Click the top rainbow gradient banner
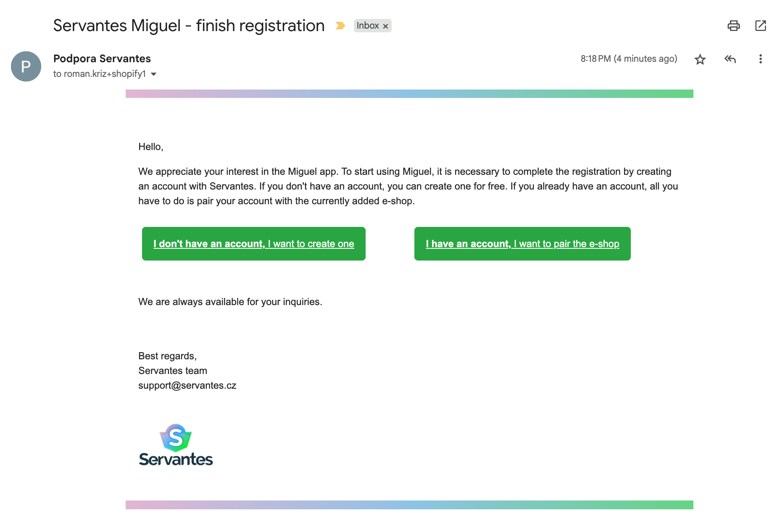This screenshot has height=532, width=780. [409, 94]
